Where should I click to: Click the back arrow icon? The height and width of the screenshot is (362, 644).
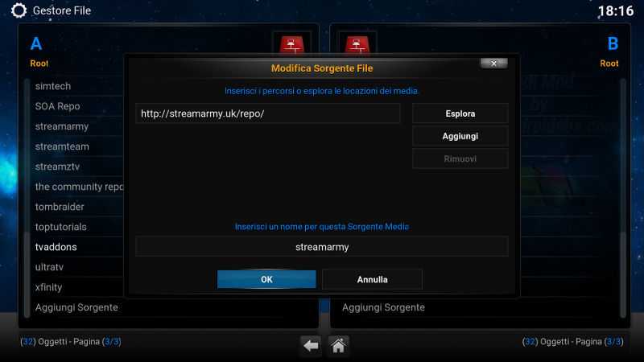point(311,346)
